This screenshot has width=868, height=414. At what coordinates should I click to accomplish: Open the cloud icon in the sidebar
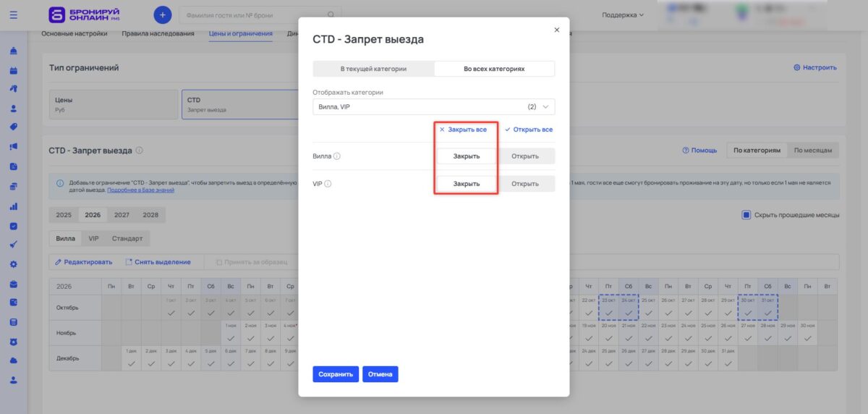point(14,360)
